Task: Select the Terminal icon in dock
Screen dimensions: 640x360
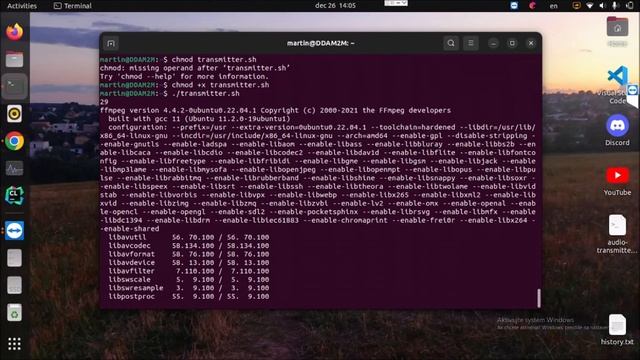Action: tap(15, 86)
